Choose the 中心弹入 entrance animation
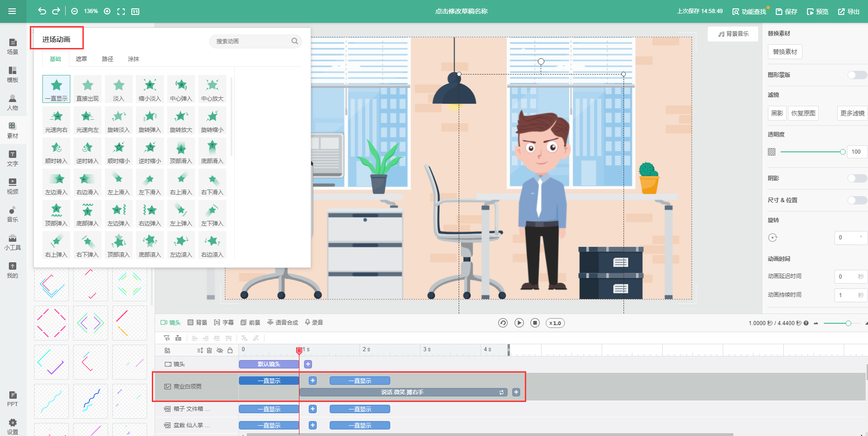The width and height of the screenshot is (868, 436). pos(181,89)
